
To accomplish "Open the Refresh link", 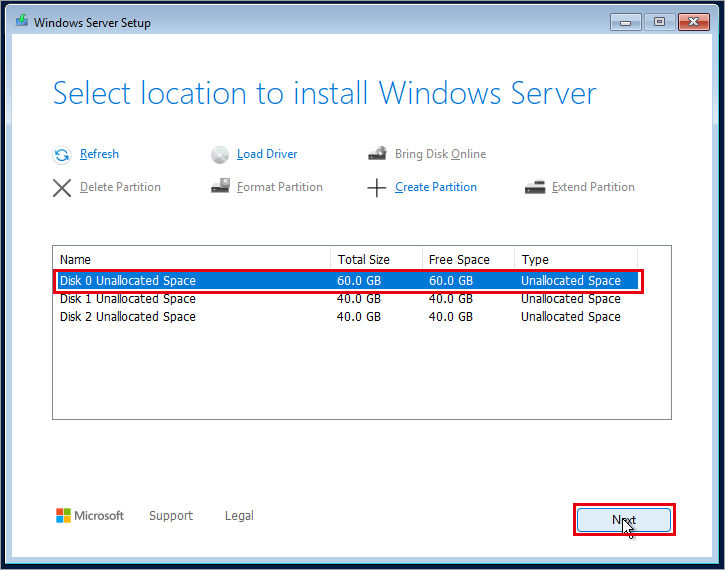I will pyautogui.click(x=99, y=154).
